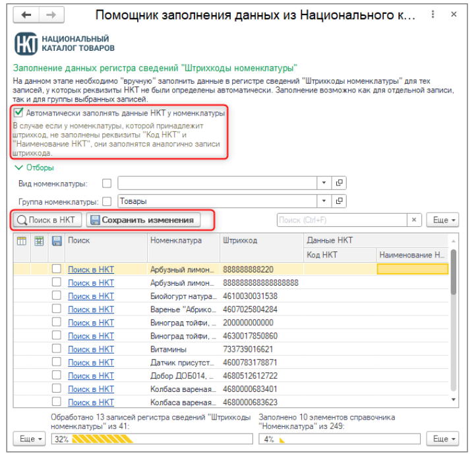Open the bottom-left Еще menu
476x456 pixels.
tap(29, 439)
